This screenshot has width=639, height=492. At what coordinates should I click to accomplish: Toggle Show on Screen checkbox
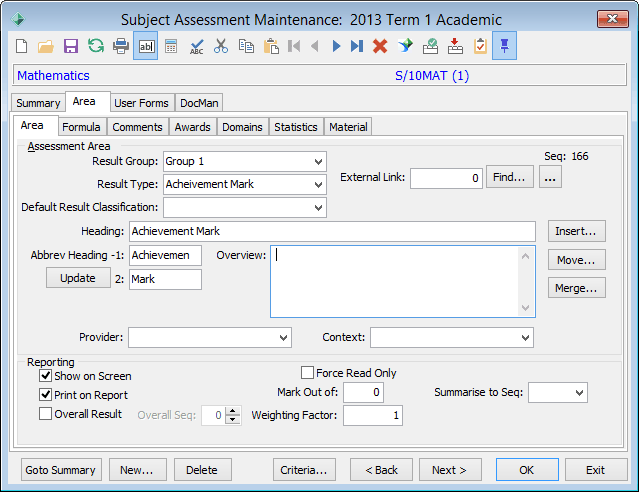click(x=45, y=375)
